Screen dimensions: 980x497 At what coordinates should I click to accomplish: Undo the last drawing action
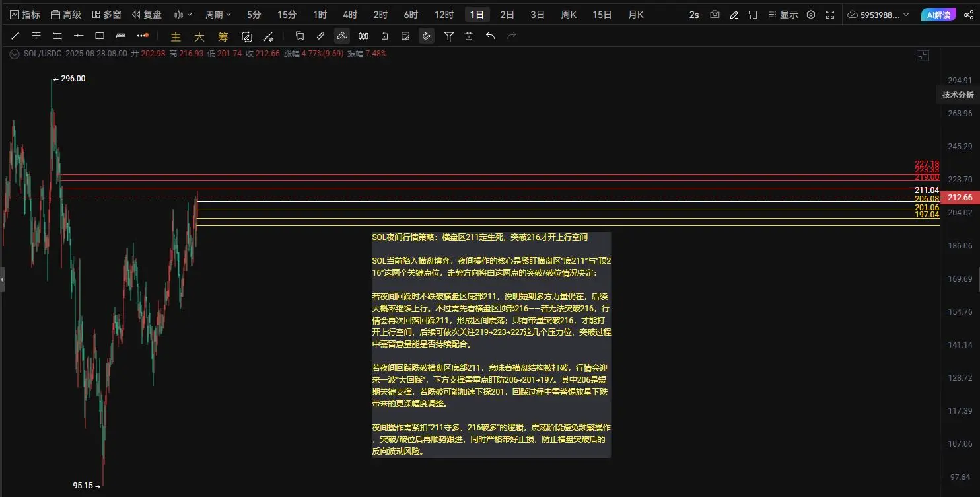tap(490, 36)
